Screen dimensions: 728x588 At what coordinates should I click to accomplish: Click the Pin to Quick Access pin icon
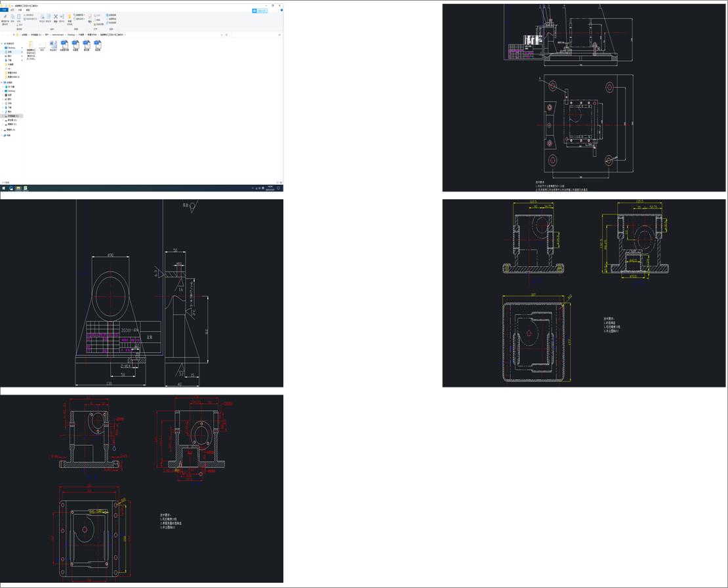pyautogui.click(x=5, y=16)
